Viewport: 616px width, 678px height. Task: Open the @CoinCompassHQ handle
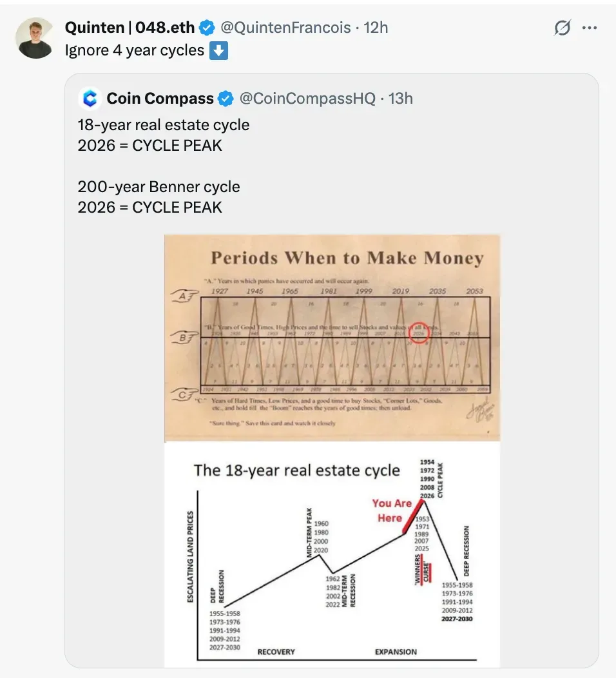point(307,99)
